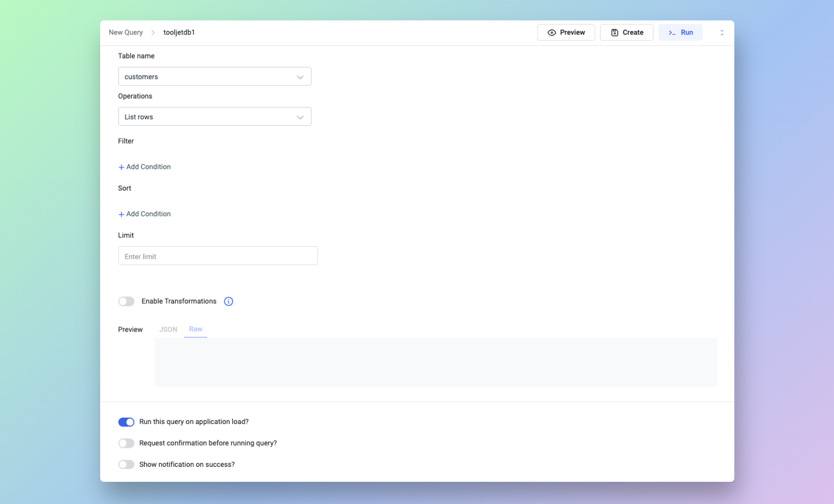Click the tooljetdb1 query name
Screen dimensions: 834x504
179,33
